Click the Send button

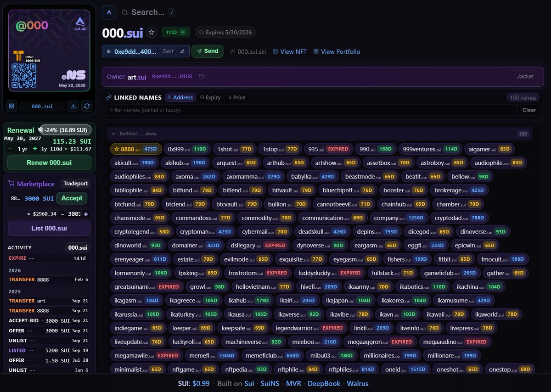coord(208,51)
